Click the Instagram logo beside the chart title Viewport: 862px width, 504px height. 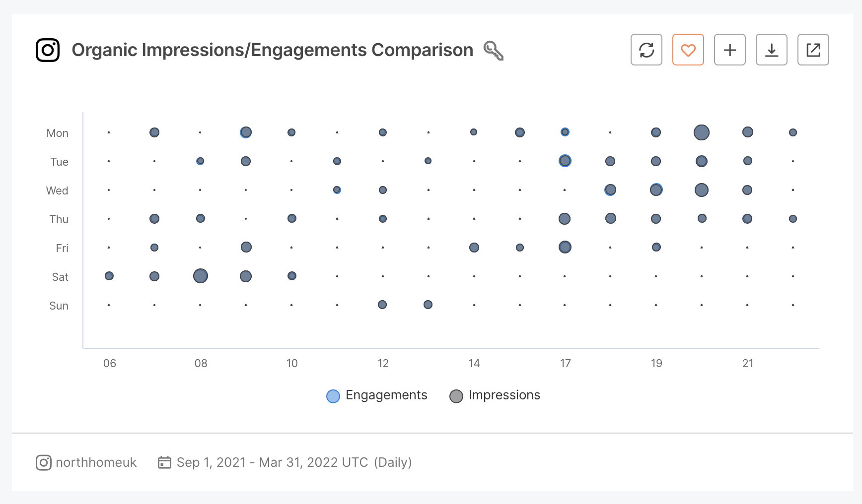point(48,50)
